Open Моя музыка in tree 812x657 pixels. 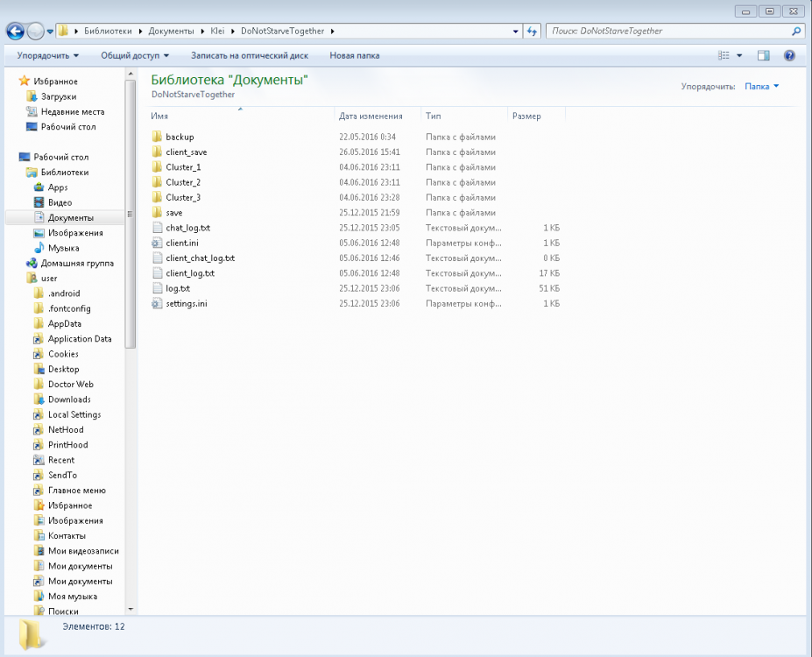tap(65, 596)
